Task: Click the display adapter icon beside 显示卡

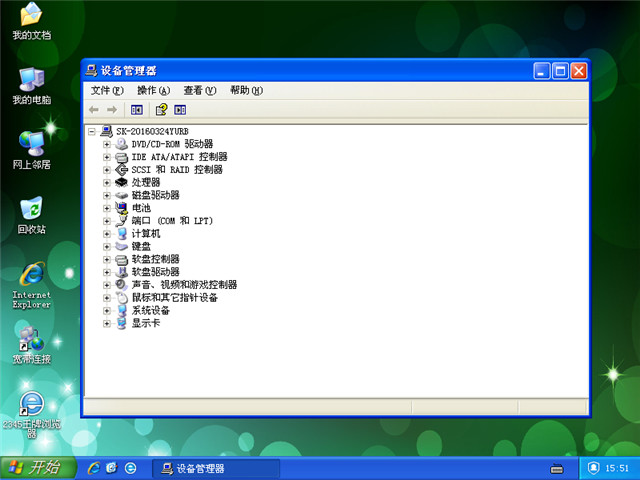Action: coord(122,323)
